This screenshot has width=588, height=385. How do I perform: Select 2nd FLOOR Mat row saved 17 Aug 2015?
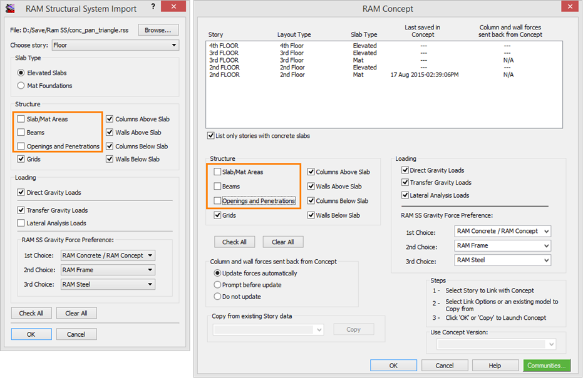pyautogui.click(x=376, y=74)
